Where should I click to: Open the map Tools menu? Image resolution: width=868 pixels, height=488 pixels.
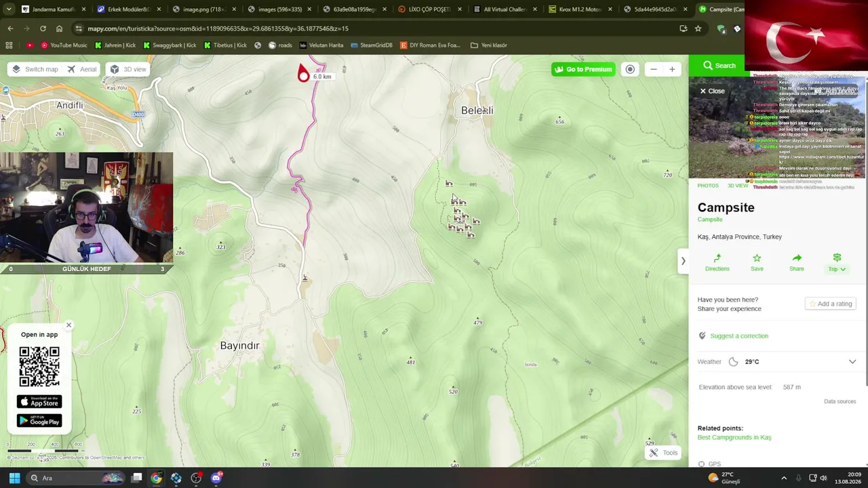tap(663, 453)
